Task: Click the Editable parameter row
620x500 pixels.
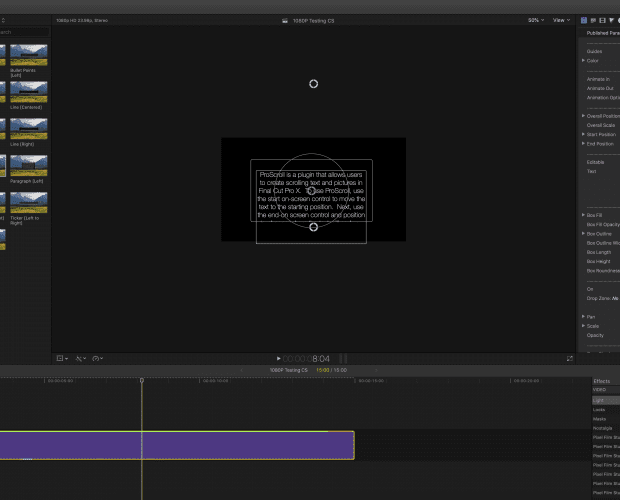Action: point(595,162)
